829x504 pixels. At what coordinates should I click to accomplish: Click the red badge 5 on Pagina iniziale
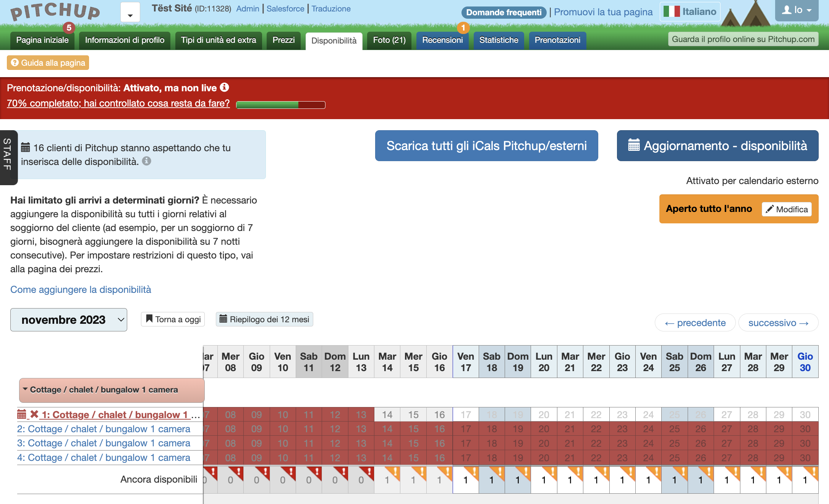coord(69,27)
